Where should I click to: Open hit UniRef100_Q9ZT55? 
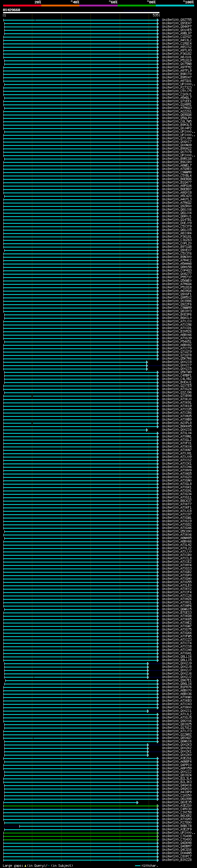[177, 20]
